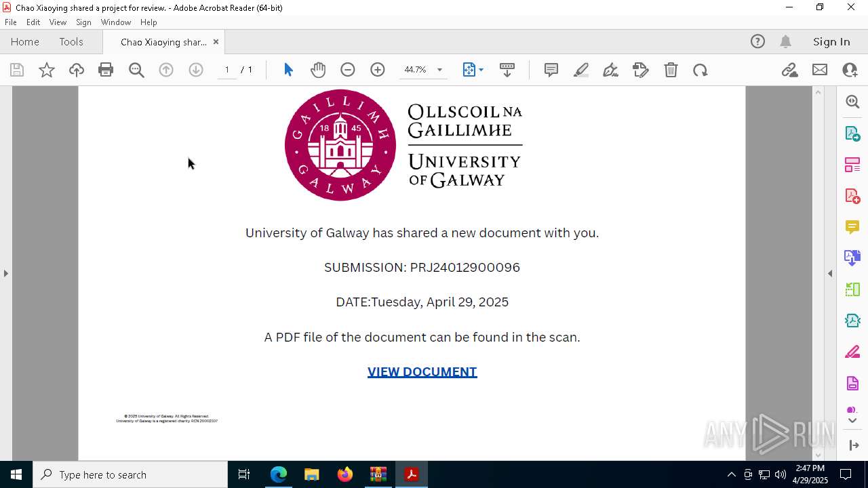This screenshot has width=868, height=488.
Task: Switch to the Home tab
Action: tap(25, 41)
